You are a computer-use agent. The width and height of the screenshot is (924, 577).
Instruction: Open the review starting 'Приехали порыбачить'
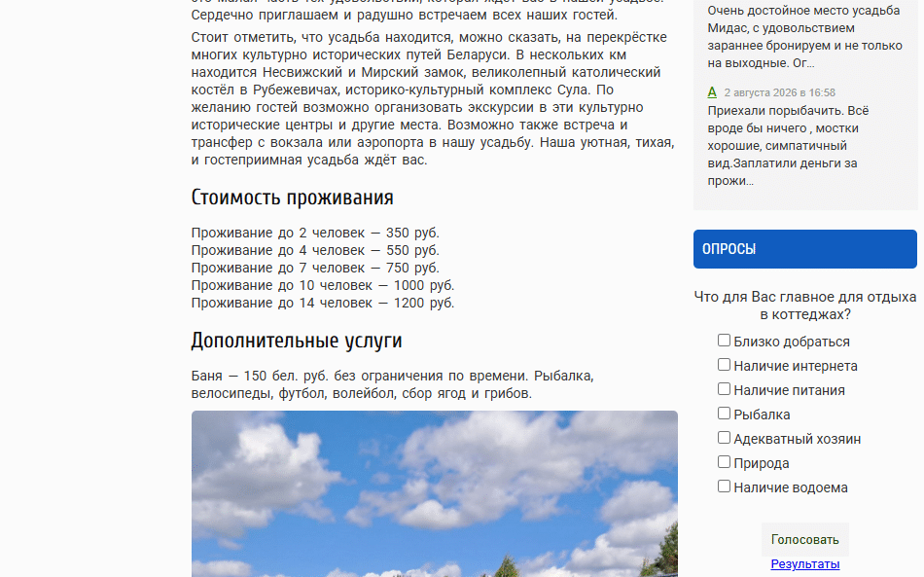coord(789,146)
